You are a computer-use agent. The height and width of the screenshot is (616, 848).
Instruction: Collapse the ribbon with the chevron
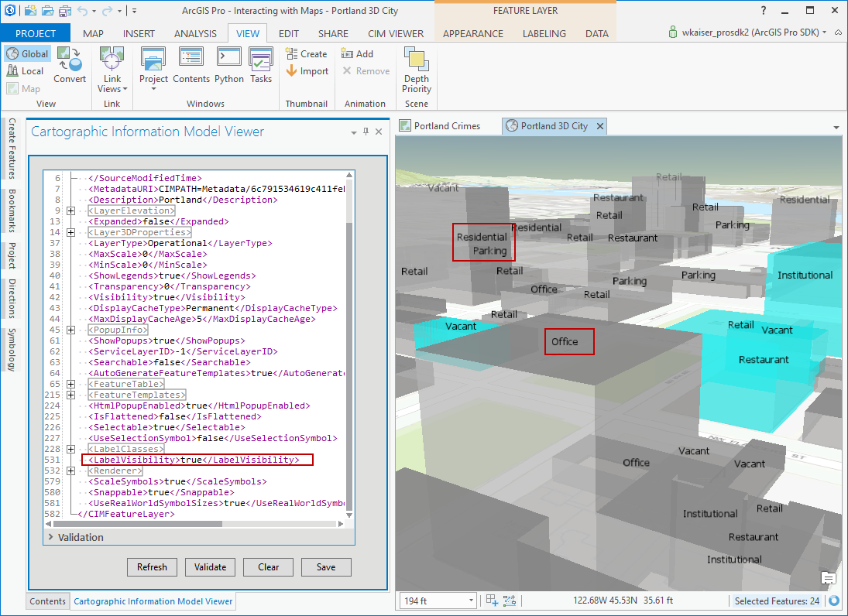tap(838, 33)
